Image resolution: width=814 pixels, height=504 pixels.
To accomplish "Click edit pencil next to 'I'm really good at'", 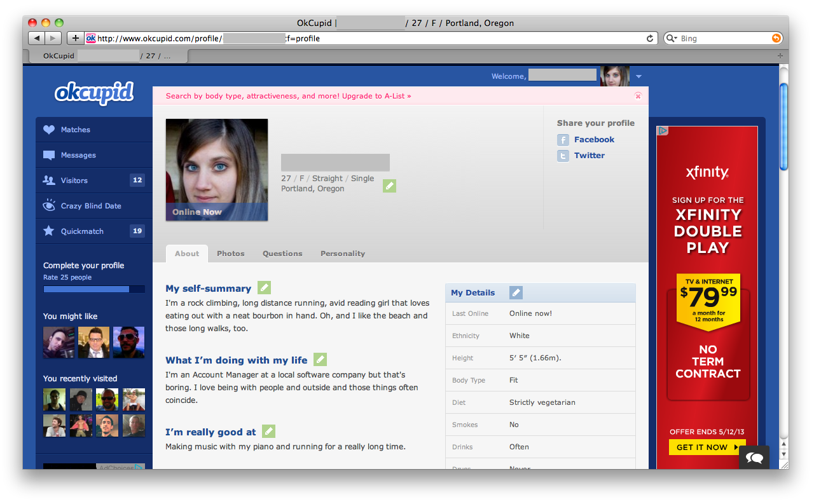I will tap(269, 432).
